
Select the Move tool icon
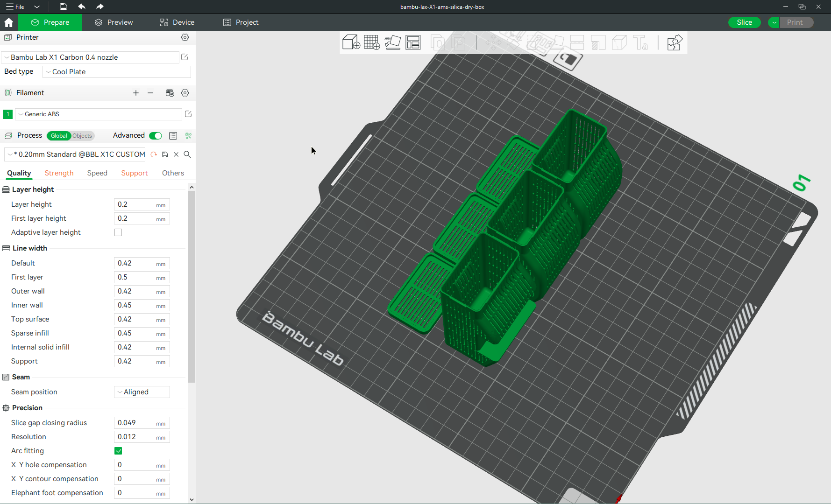[493, 43]
